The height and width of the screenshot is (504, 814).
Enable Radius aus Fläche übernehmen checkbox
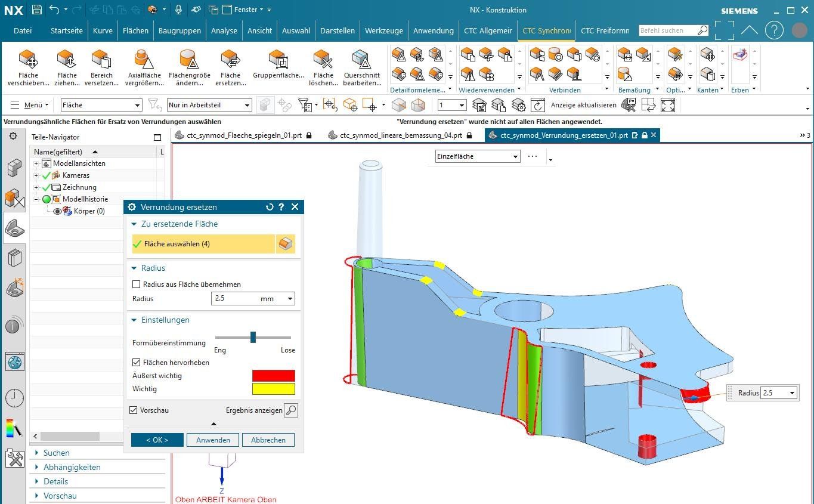137,285
